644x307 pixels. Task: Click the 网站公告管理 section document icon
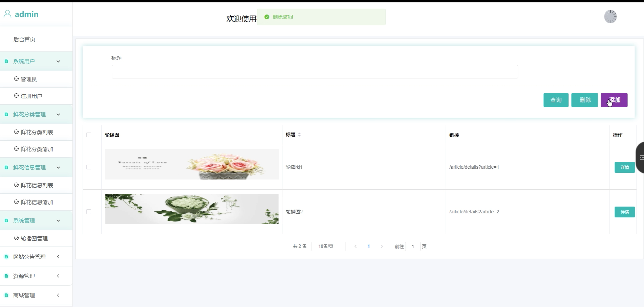click(x=6, y=257)
